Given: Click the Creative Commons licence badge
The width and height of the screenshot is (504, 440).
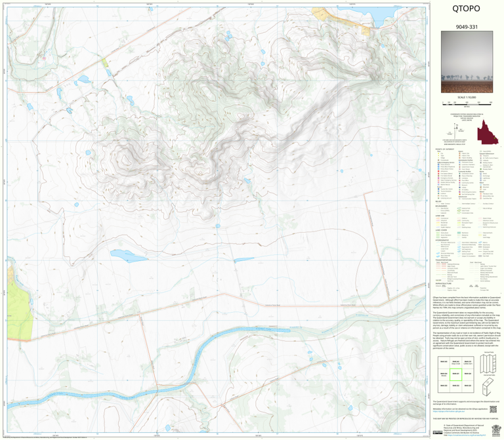Looking at the screenshot, I should coord(437,432).
